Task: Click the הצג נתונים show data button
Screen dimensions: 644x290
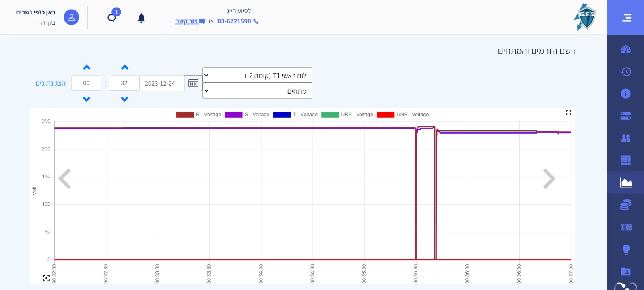Action: 50,83
